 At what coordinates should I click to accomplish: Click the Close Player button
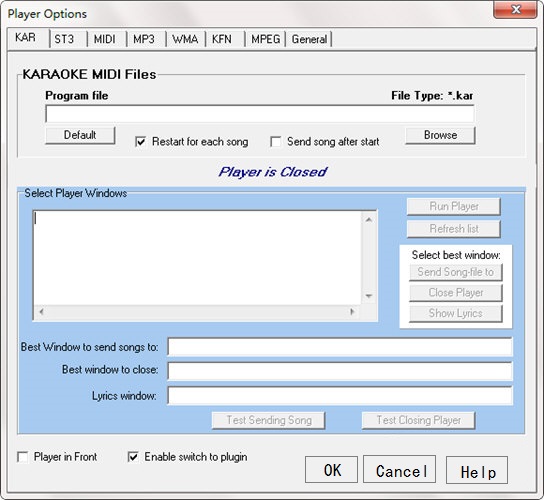pos(456,293)
